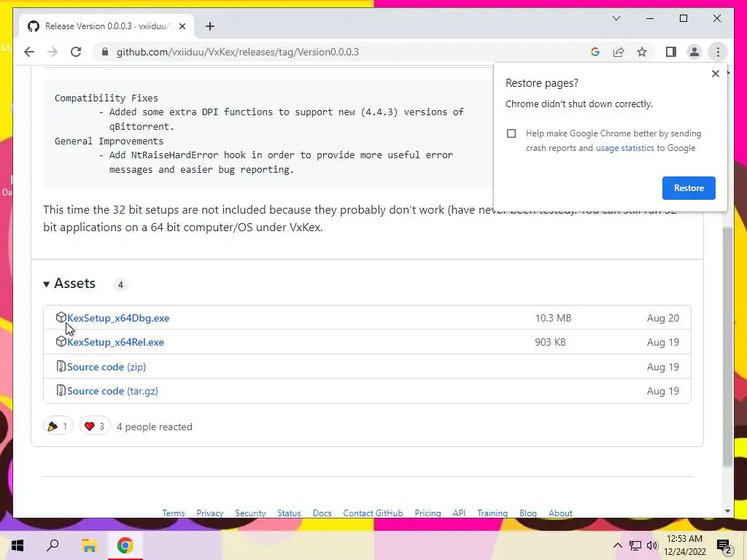Open Windows taskbar search
Screen dimensions: 747x560
pos(53,545)
